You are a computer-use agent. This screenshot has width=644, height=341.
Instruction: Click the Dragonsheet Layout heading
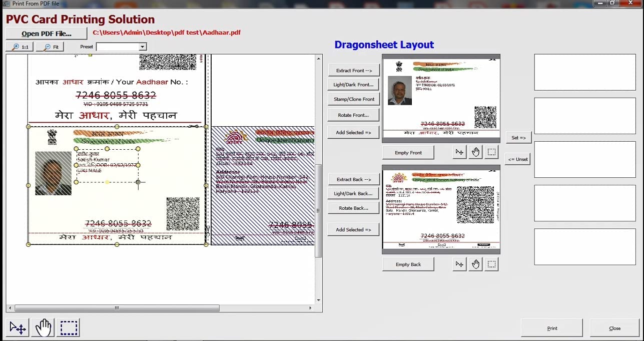coord(384,45)
